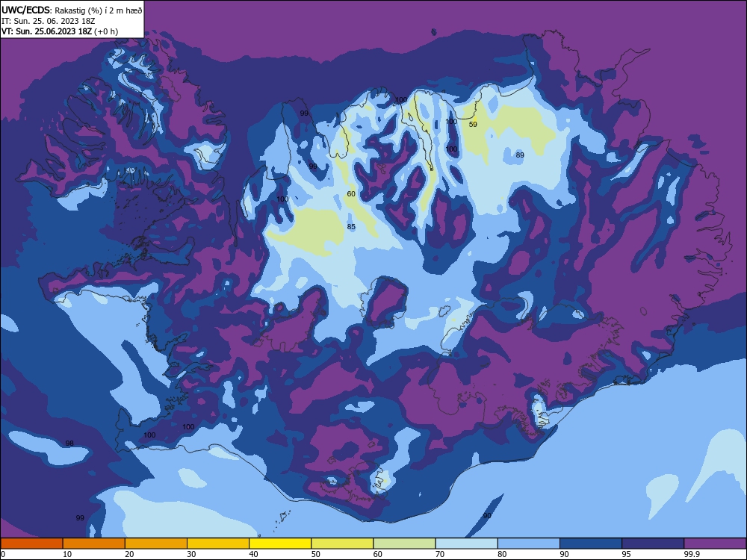747x560 pixels.
Task: Click the legend tick label '50'
Action: pos(316,554)
